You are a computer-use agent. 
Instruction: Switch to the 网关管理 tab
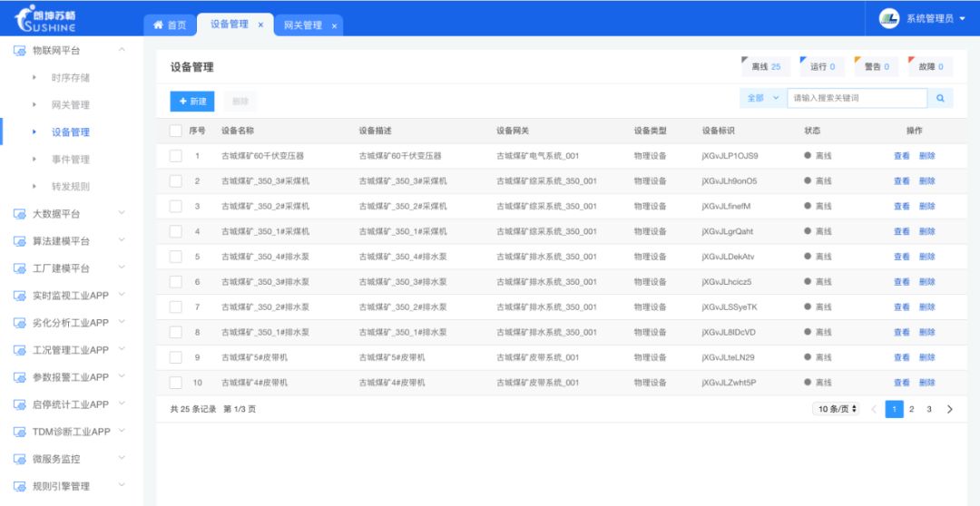pos(303,25)
